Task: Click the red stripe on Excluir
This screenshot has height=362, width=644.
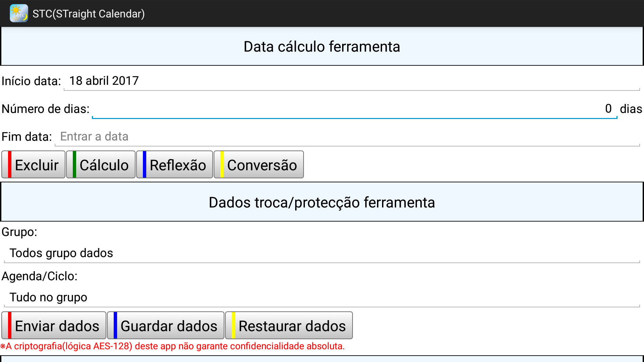Action: click(10, 165)
